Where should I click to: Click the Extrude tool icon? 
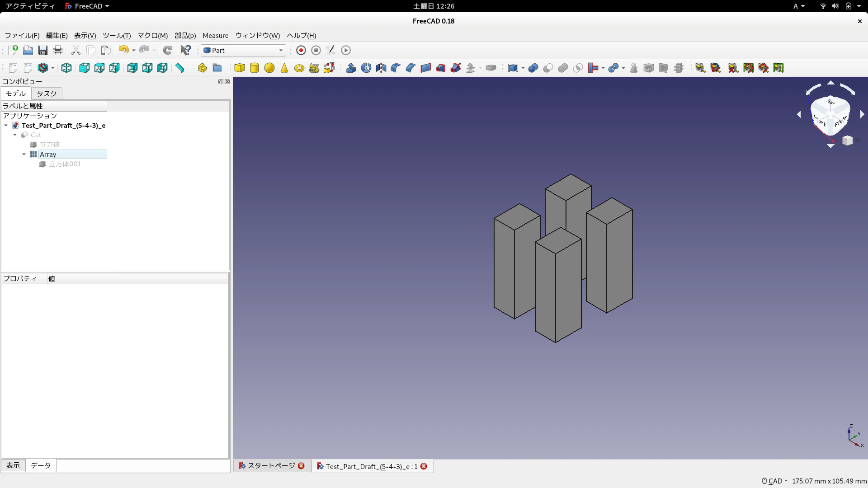point(351,68)
